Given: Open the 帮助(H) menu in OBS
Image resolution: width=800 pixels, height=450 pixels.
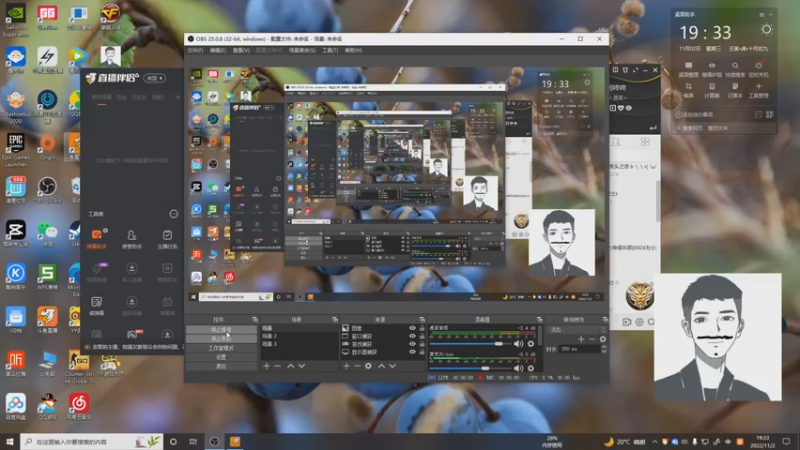Looking at the screenshot, I should tap(353, 51).
